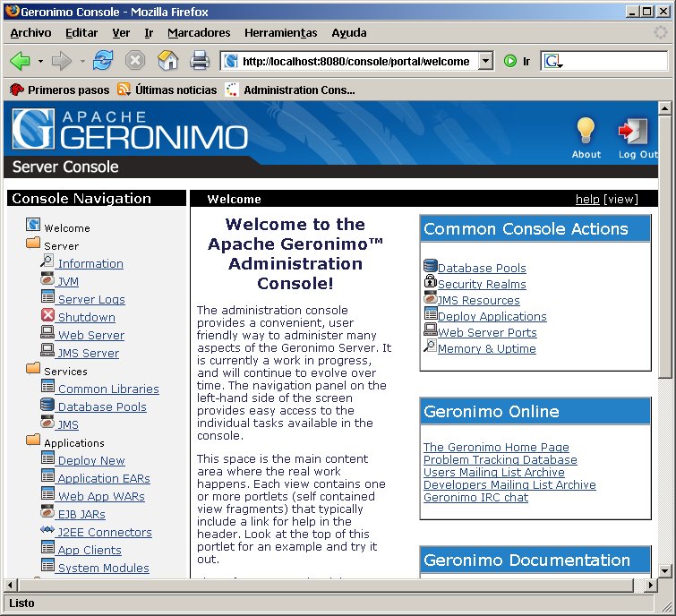Open the Google search engine selector icon
The image size is (676, 616).
pos(553,61)
